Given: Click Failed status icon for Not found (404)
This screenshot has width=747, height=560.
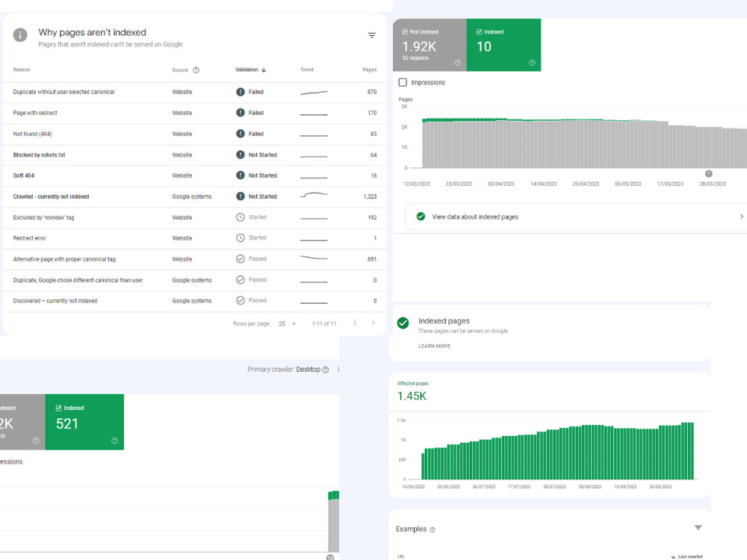Looking at the screenshot, I should (x=241, y=134).
